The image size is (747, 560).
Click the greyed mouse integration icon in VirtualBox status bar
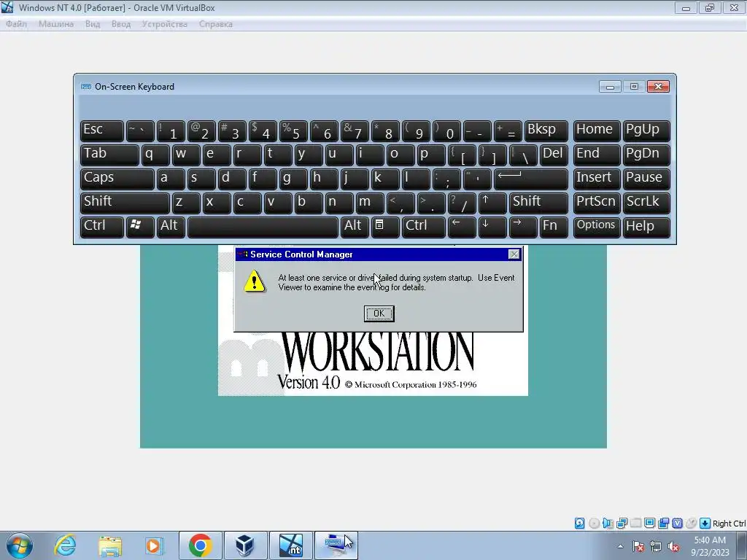click(x=691, y=524)
